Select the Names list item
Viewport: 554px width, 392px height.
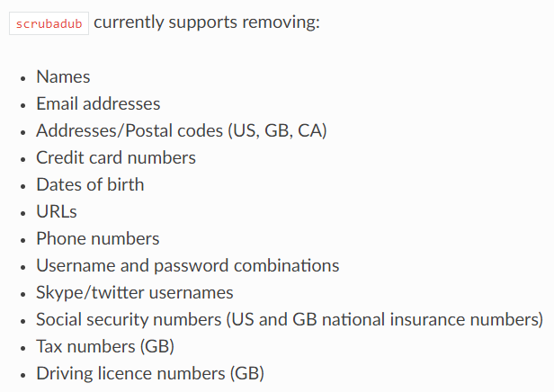click(x=63, y=77)
